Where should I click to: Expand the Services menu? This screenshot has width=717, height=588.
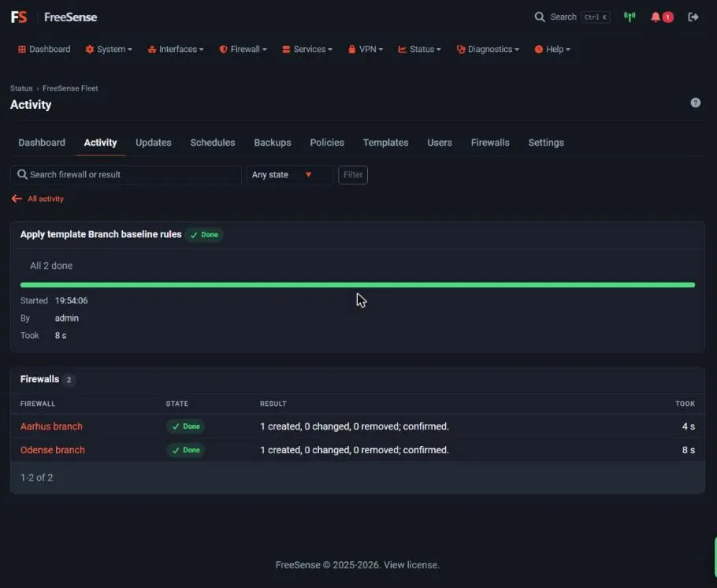pos(307,49)
